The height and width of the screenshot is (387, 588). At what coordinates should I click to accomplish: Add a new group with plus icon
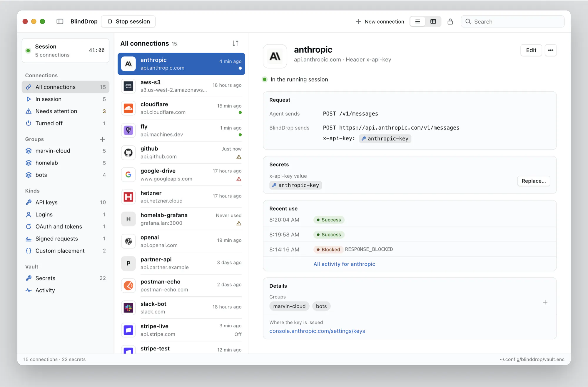[x=102, y=139]
